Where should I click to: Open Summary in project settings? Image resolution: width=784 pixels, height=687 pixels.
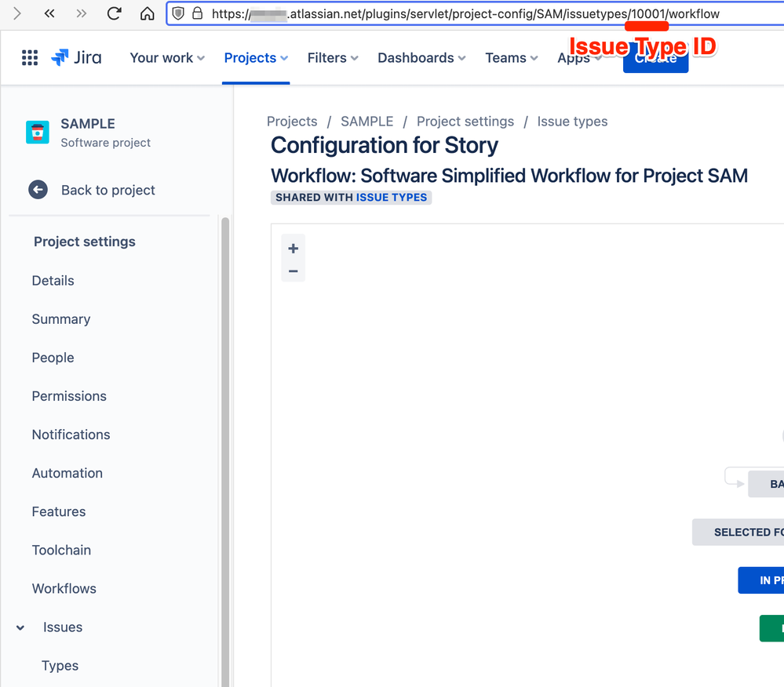(61, 318)
